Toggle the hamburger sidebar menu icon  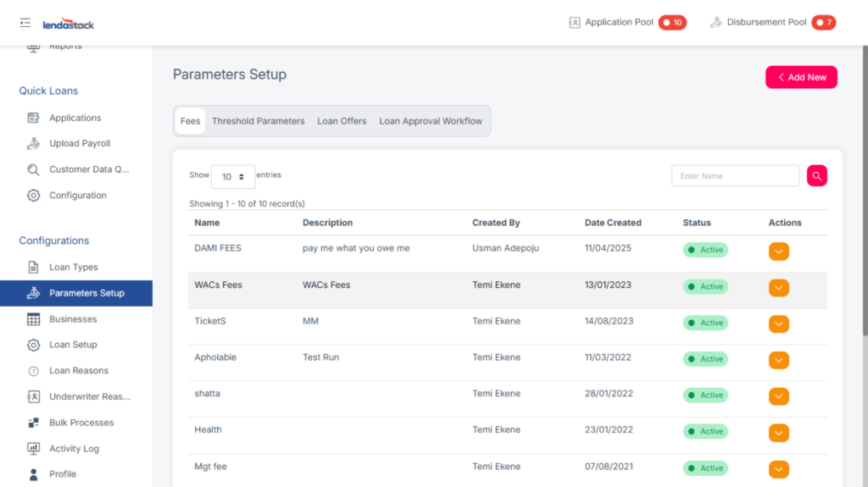[x=25, y=23]
